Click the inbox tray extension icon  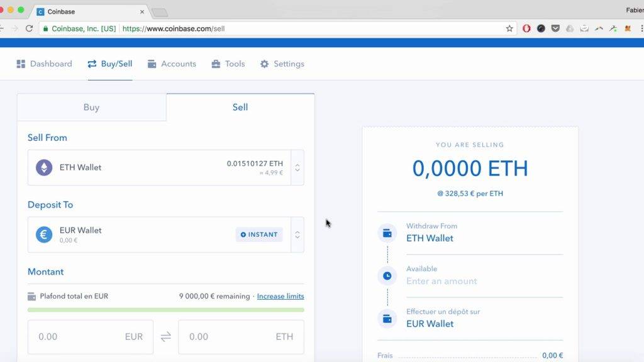[x=584, y=28]
